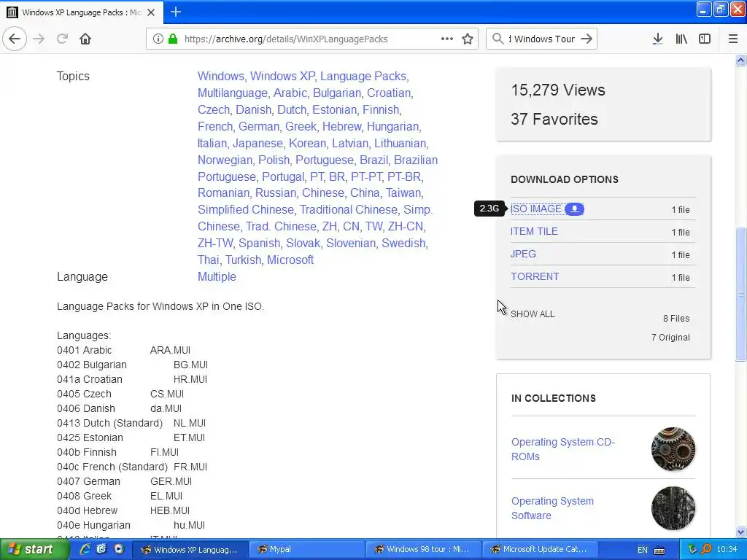Open Operating System CD-ROMs collection
Image resolution: width=747 pixels, height=560 pixels.
coord(563,449)
